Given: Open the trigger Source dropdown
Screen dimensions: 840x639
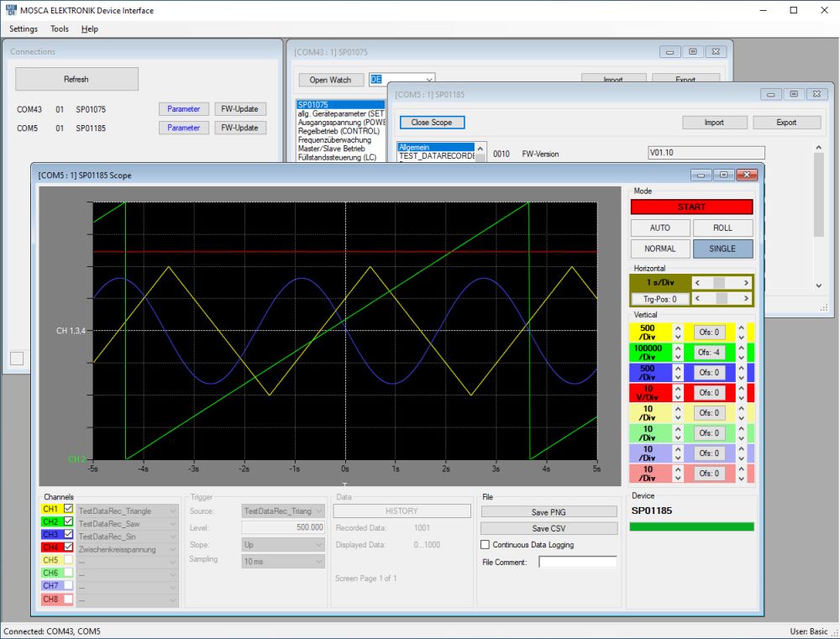Looking at the screenshot, I should coord(283,511).
